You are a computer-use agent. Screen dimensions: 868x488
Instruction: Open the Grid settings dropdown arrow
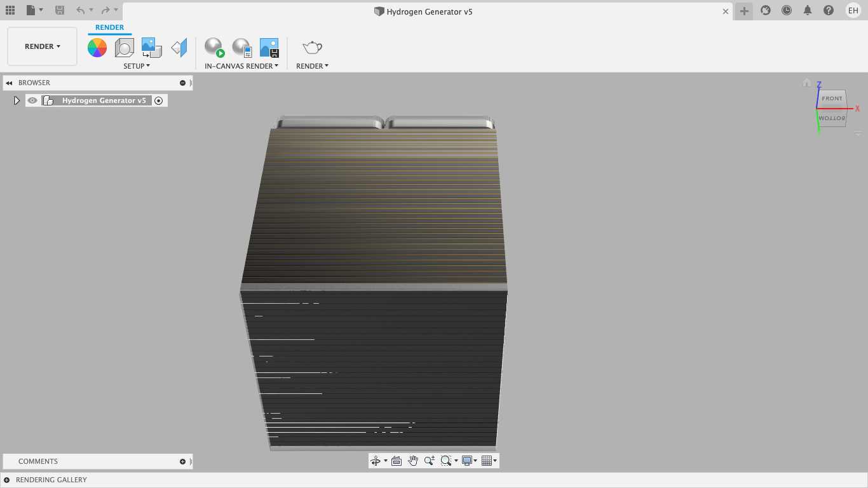pos(495,461)
